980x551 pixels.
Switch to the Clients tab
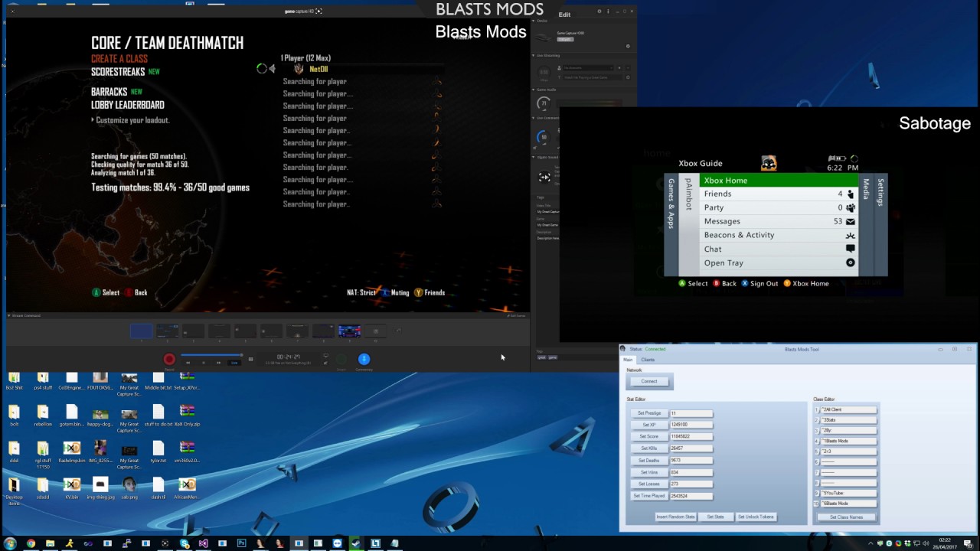648,360
